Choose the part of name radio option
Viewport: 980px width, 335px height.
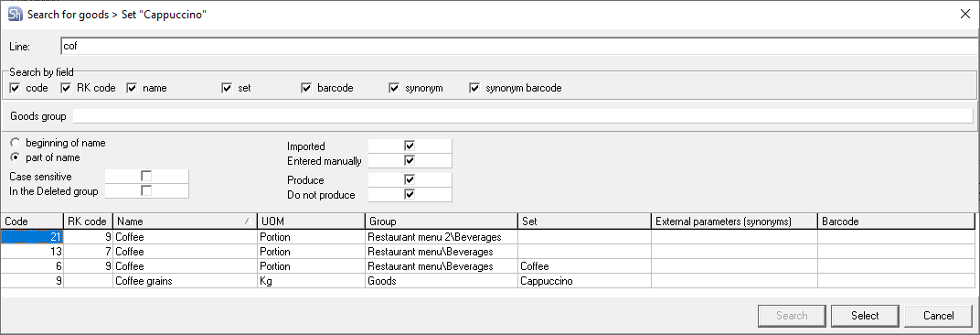pos(15,157)
